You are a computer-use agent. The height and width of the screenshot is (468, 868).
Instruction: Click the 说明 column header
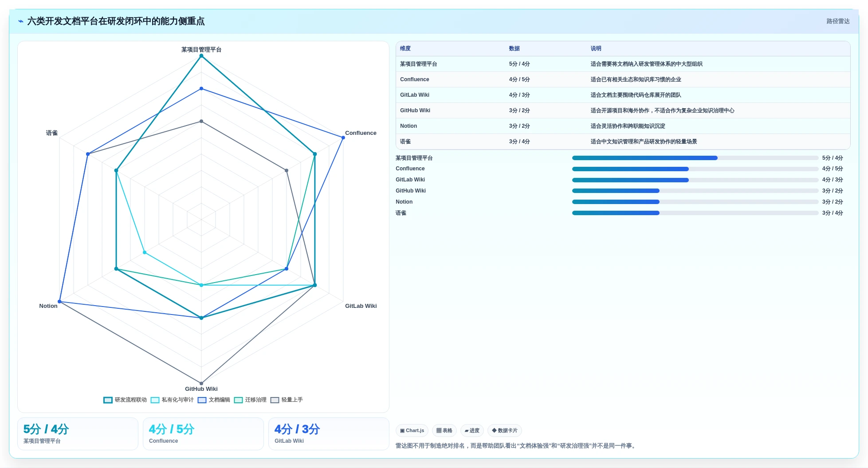click(x=596, y=48)
